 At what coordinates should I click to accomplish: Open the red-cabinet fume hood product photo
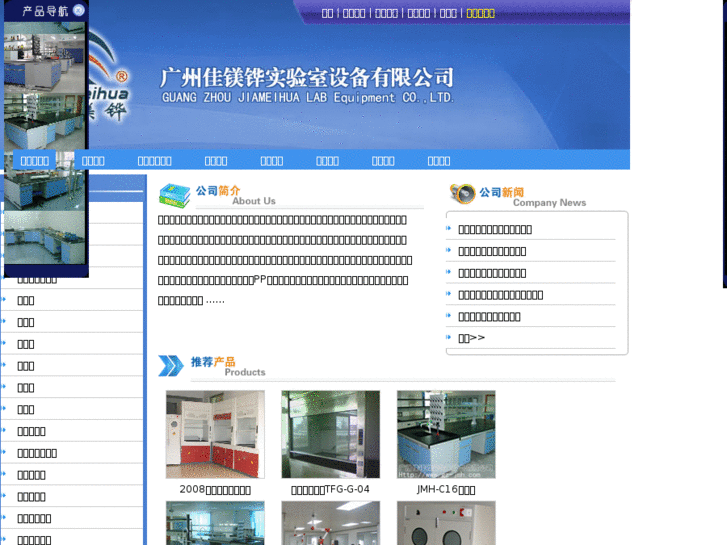click(x=215, y=434)
